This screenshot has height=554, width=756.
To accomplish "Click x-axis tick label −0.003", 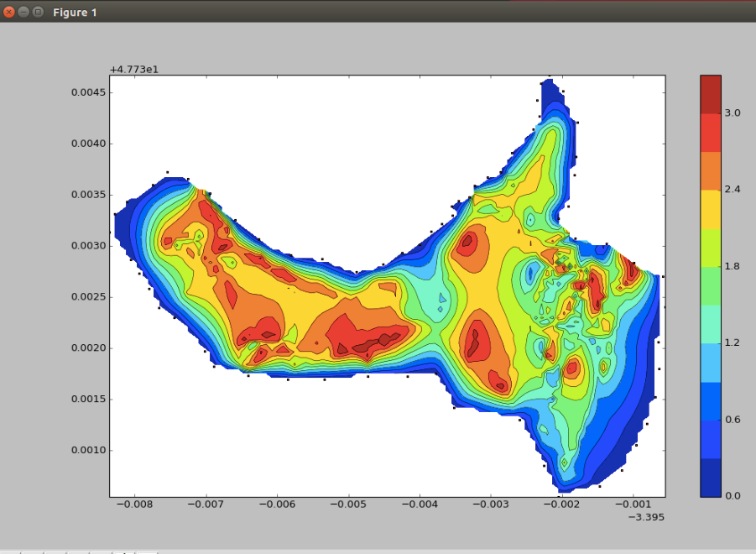I will tap(491, 504).
